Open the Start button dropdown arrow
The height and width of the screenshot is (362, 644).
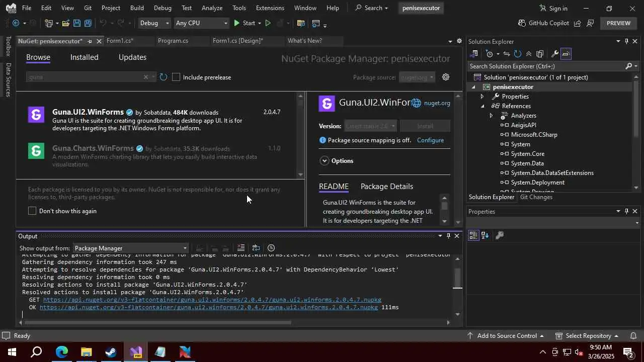(x=259, y=23)
